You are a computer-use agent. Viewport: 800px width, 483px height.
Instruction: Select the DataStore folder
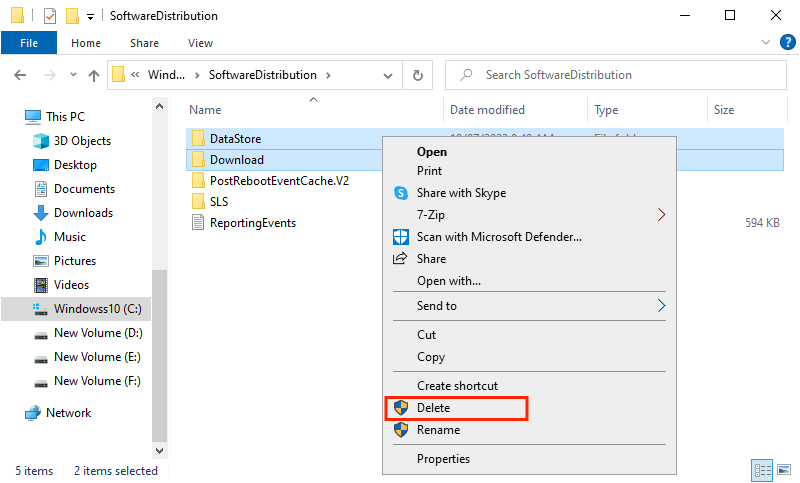[235, 139]
